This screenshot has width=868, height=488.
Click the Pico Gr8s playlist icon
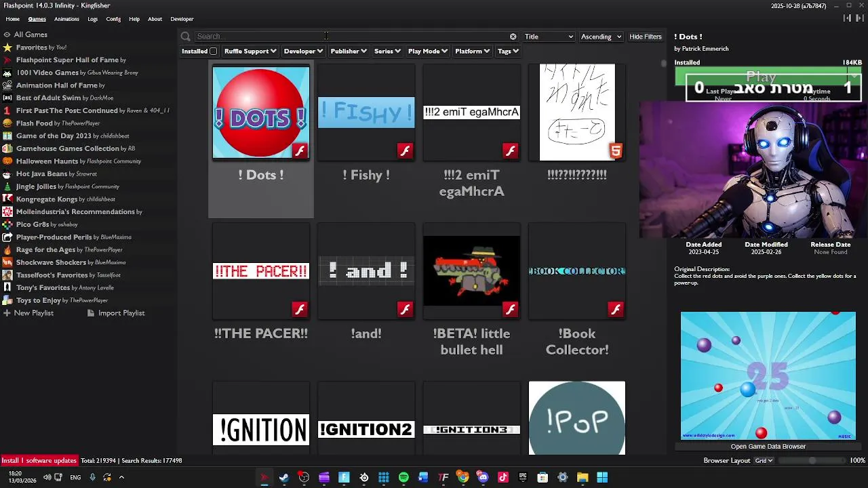tap(7, 224)
